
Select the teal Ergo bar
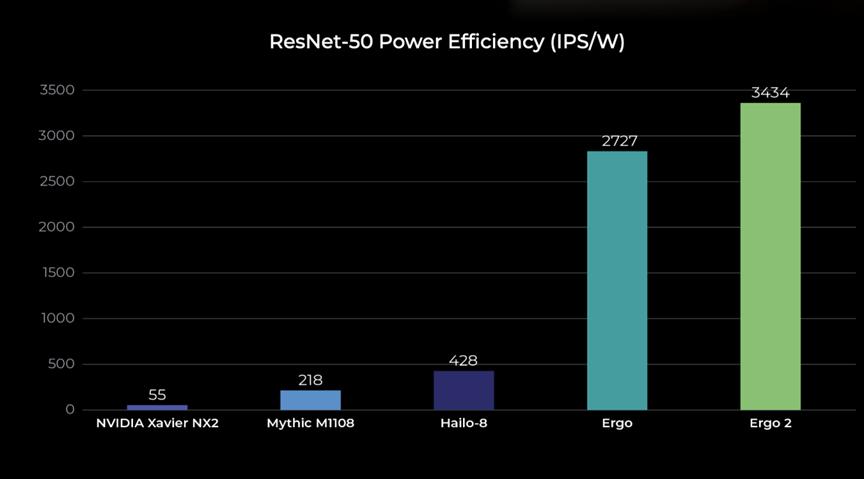coord(617,281)
